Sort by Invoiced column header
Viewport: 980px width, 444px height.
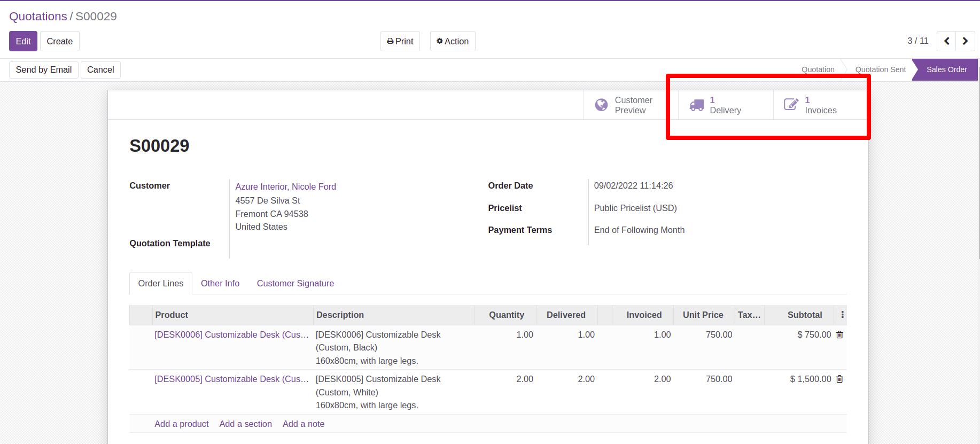coord(643,315)
